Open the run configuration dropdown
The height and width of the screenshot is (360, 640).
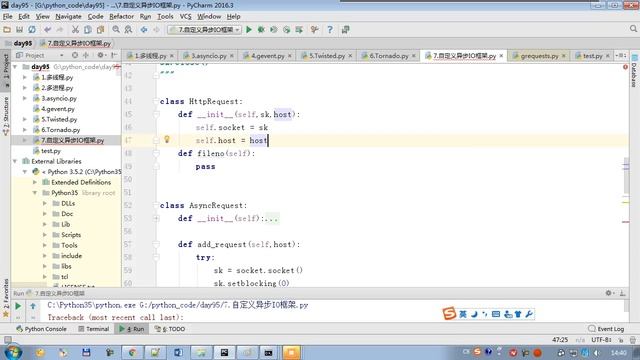(x=204, y=30)
